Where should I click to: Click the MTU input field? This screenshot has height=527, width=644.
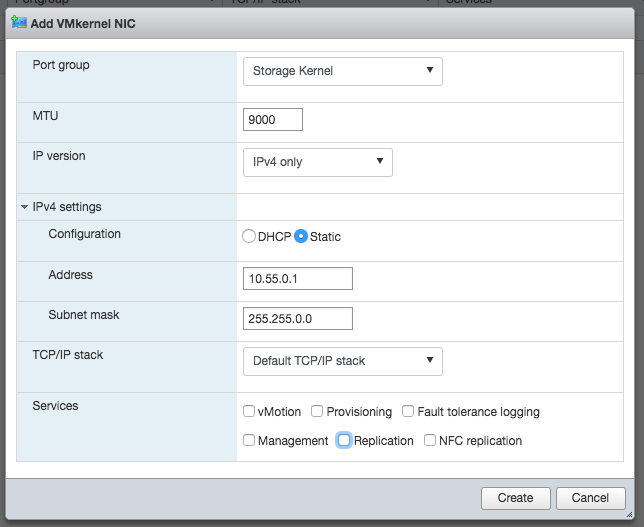273,120
